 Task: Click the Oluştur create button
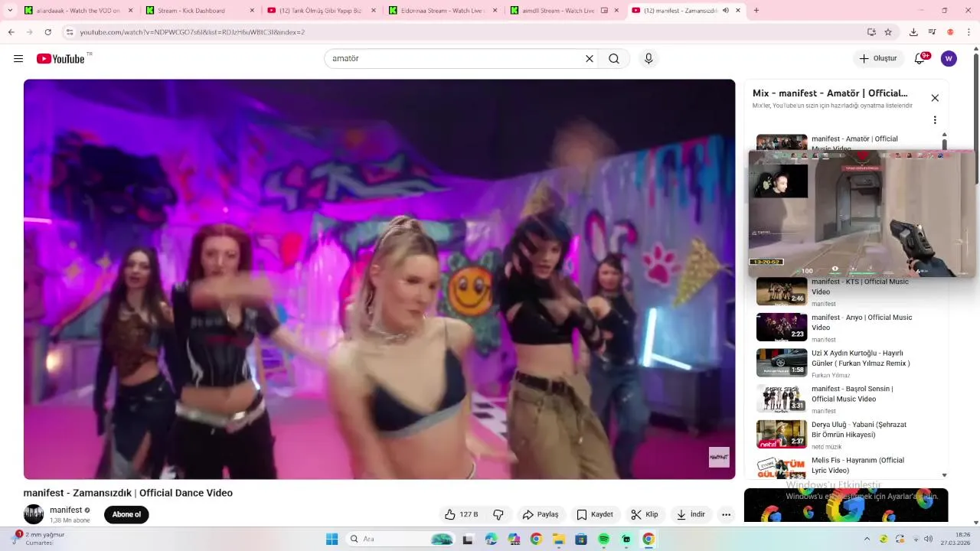click(878, 59)
